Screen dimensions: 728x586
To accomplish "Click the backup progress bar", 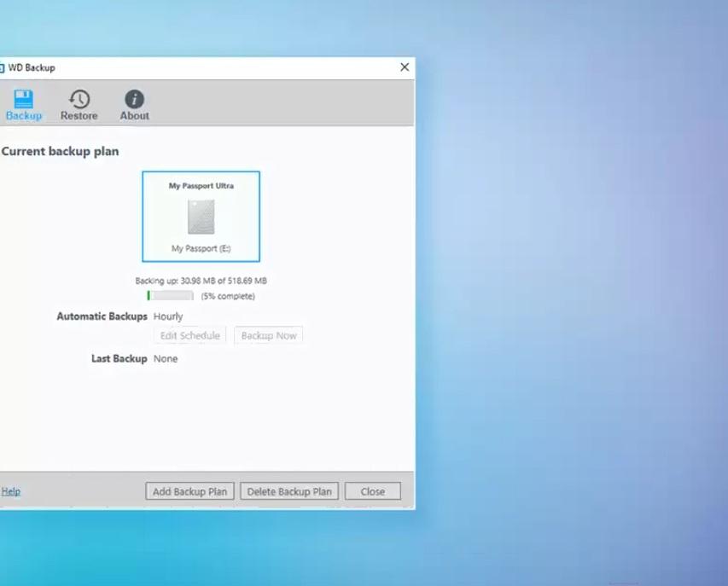I will click(x=170, y=296).
